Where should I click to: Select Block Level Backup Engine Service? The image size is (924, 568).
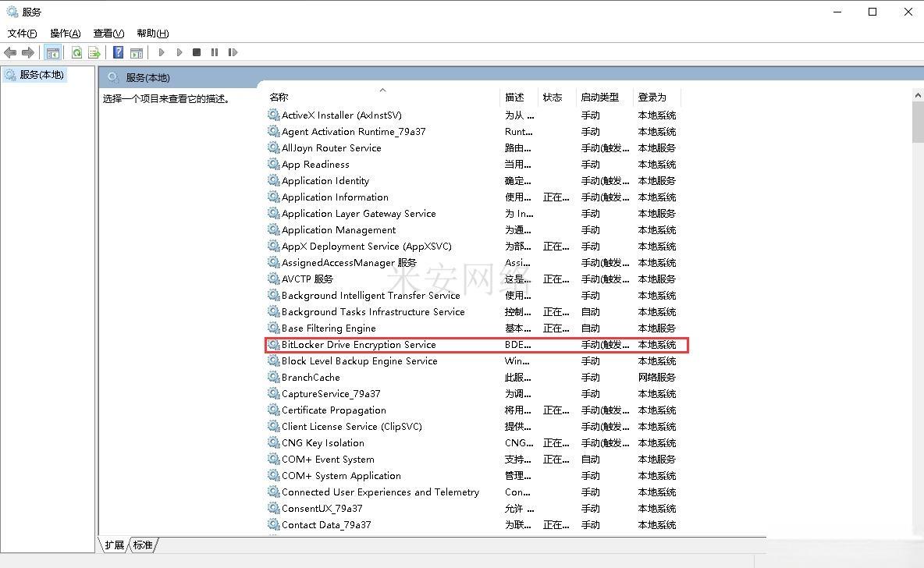point(360,361)
